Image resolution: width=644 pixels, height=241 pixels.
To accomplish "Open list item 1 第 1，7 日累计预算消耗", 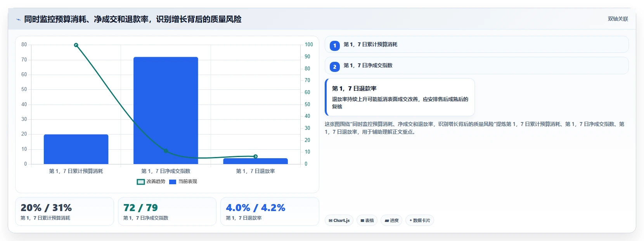I will [x=476, y=44].
